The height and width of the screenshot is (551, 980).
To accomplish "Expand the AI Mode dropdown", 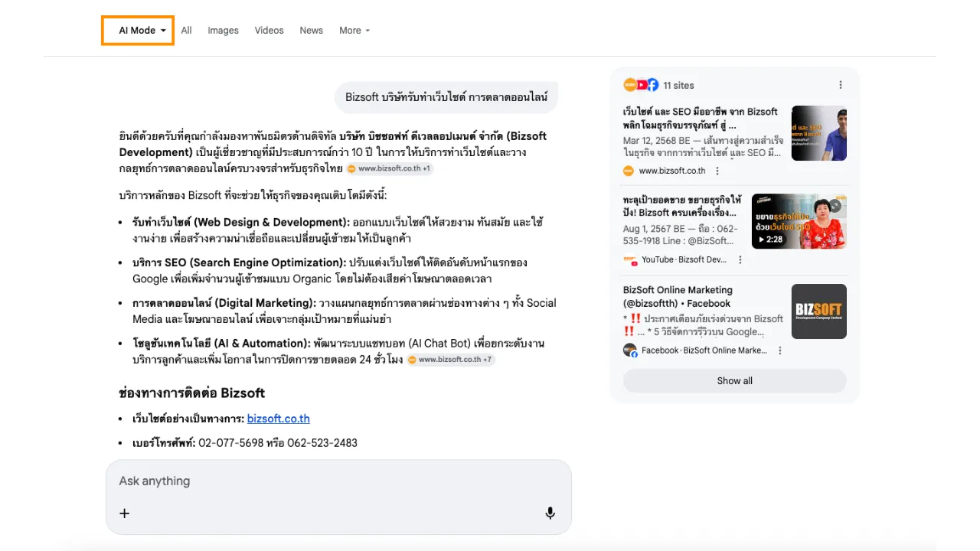I will (x=138, y=31).
